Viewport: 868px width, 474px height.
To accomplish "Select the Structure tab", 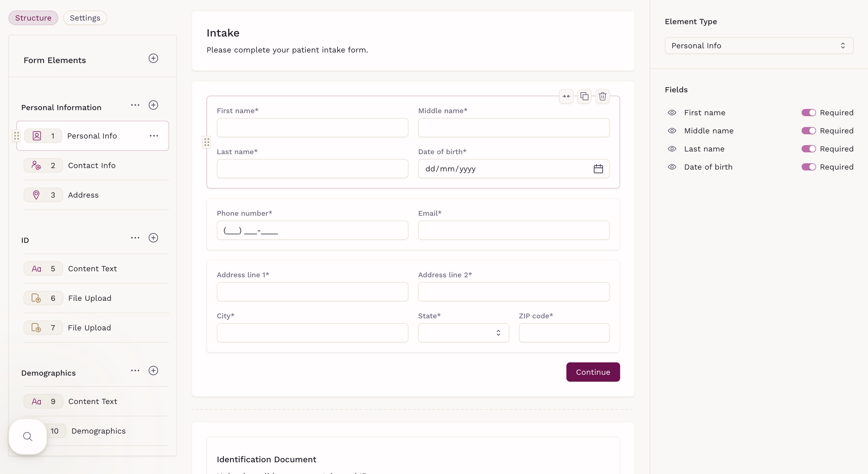I will [33, 18].
